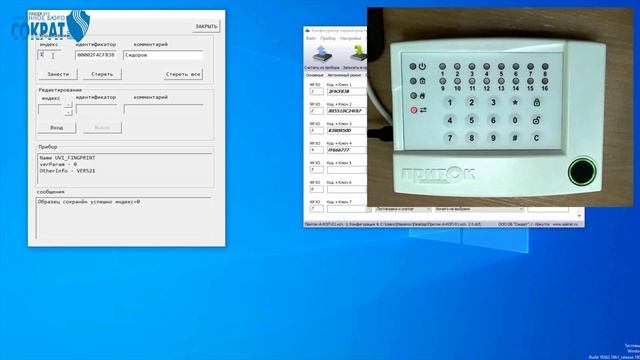This screenshot has width=640, height=360.
Task: Focus the Код + Ключ 4 field
Action: click(347, 150)
